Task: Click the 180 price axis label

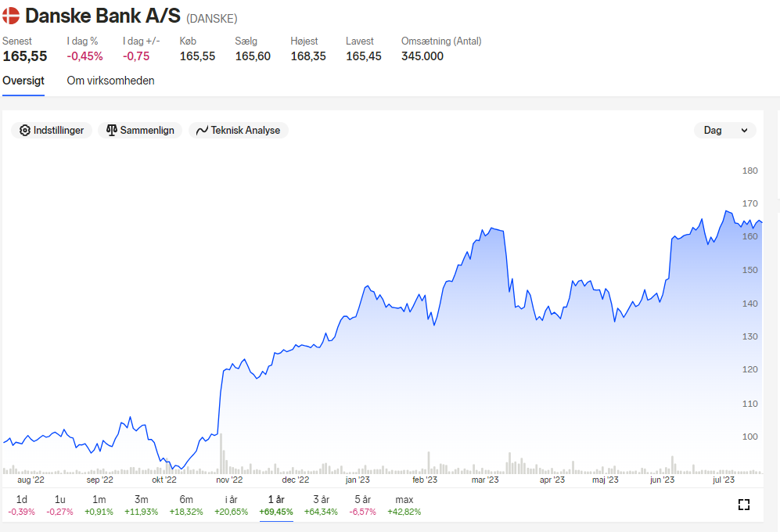Action: click(x=749, y=171)
